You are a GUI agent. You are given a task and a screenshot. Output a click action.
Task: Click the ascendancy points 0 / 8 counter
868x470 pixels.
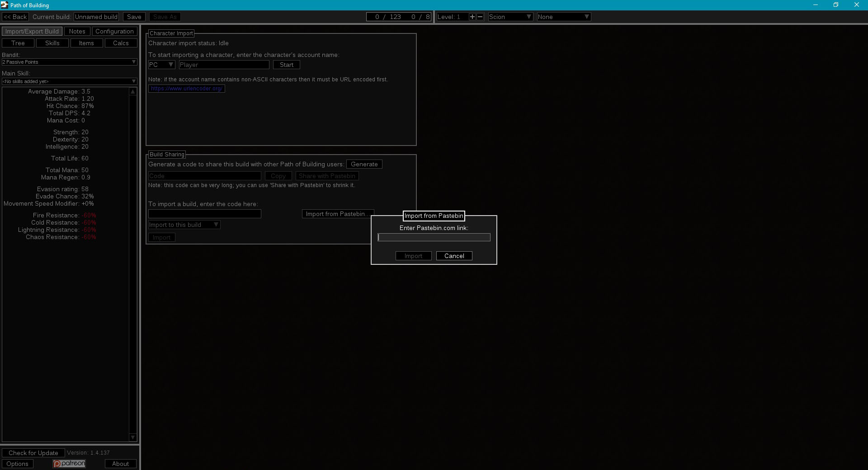pyautogui.click(x=420, y=17)
